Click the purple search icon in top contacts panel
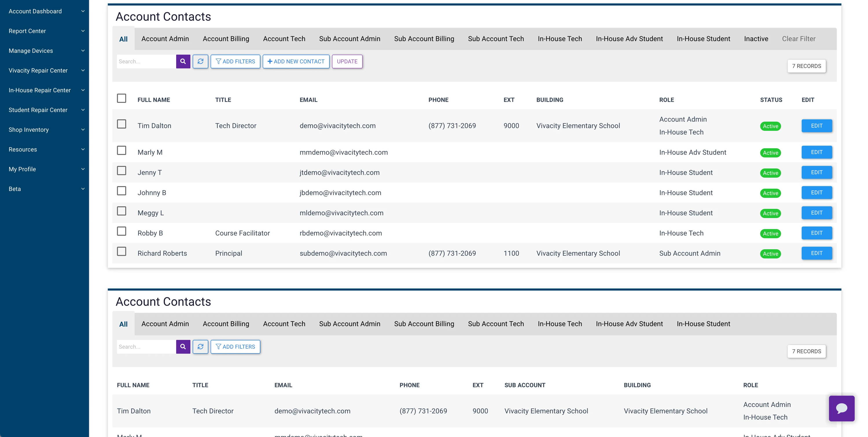 tap(183, 61)
